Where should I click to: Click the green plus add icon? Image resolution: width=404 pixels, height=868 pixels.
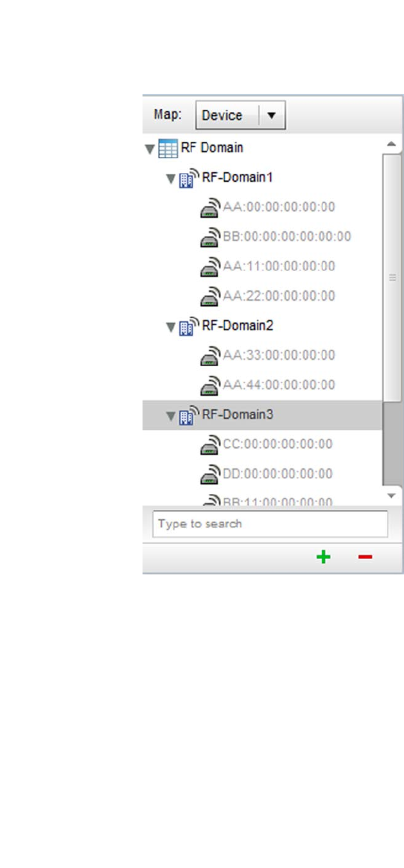coord(324,557)
